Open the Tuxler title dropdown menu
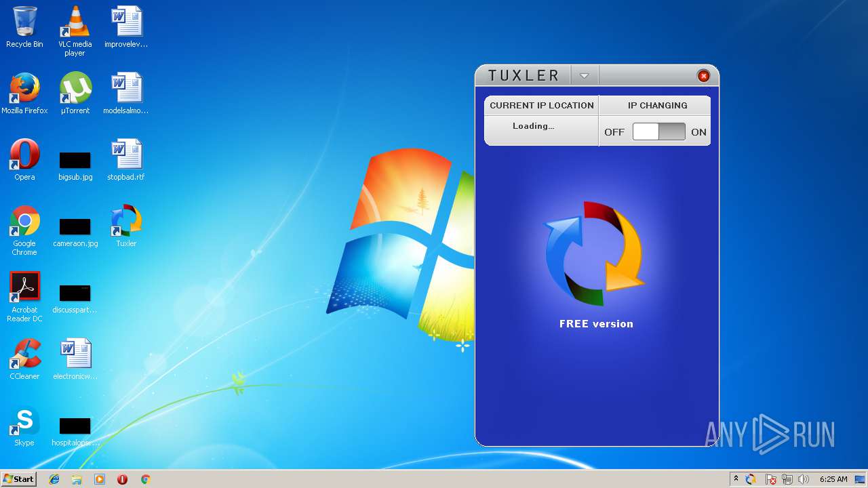Image resolution: width=868 pixels, height=488 pixels. (x=585, y=76)
